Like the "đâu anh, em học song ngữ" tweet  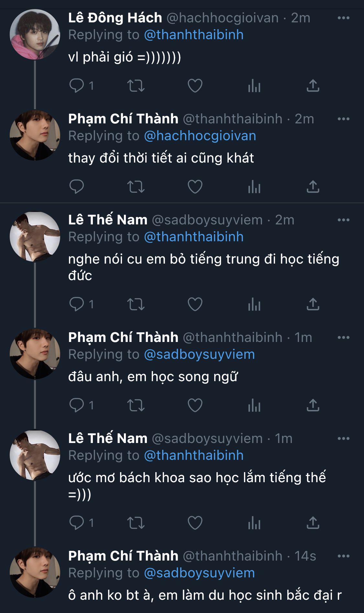[x=195, y=405]
